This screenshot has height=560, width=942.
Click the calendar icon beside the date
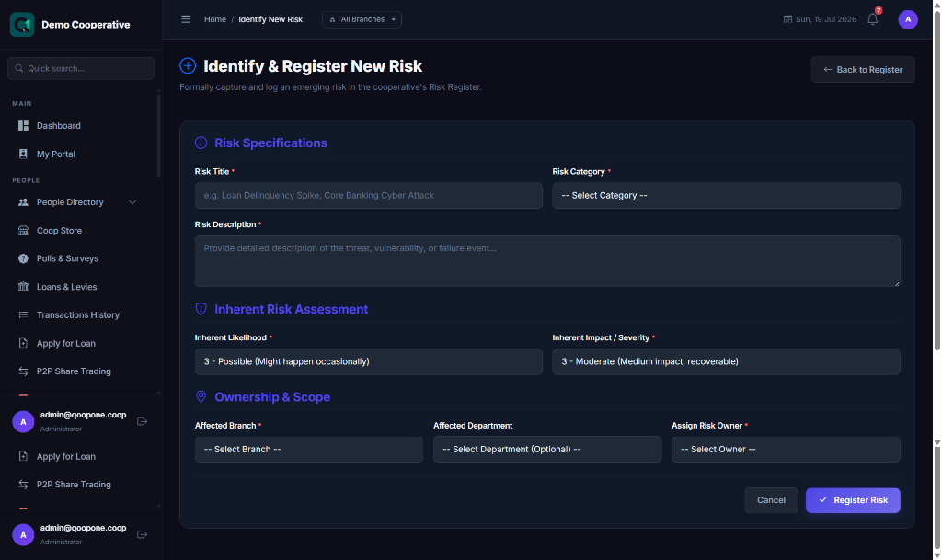[x=787, y=19]
